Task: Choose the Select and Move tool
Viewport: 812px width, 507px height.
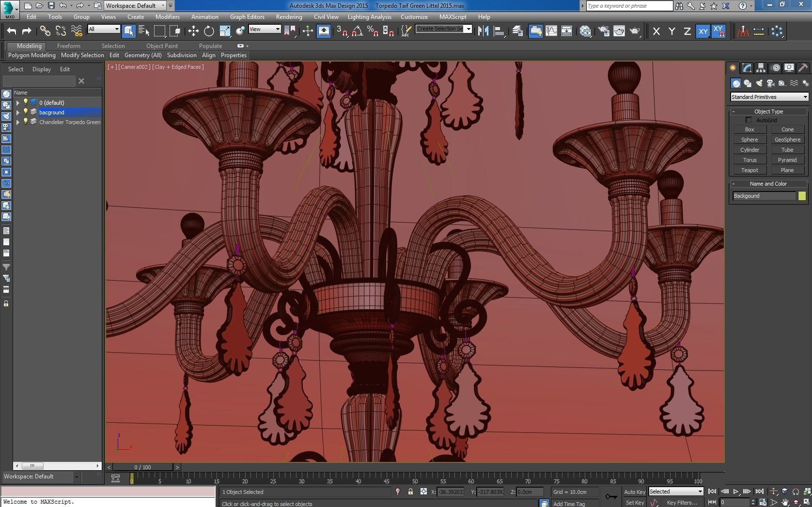Action: pos(193,31)
